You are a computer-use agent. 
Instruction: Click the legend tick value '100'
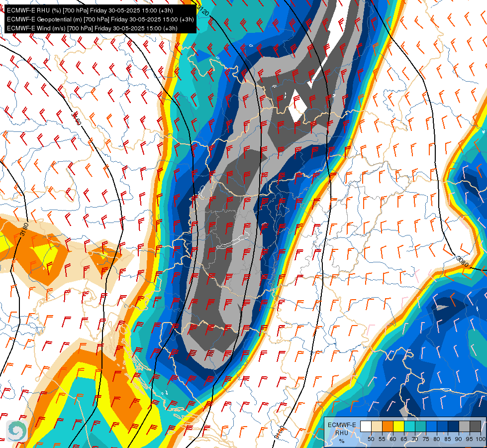click(x=481, y=439)
